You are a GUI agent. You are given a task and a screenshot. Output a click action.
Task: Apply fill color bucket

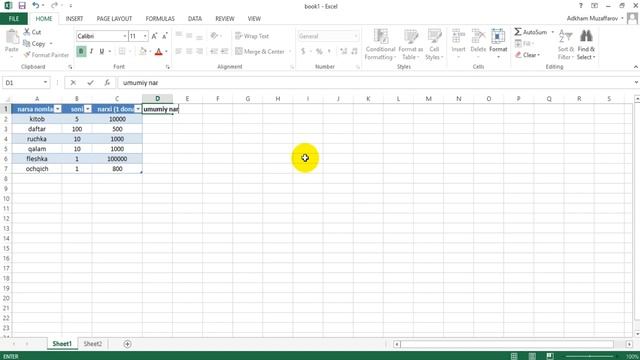tap(142, 51)
